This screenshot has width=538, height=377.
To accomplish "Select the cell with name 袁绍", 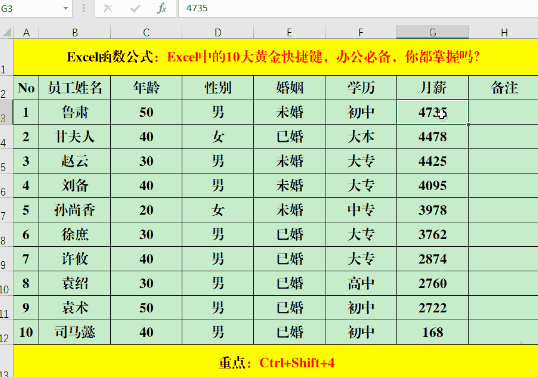I will coord(75,283).
